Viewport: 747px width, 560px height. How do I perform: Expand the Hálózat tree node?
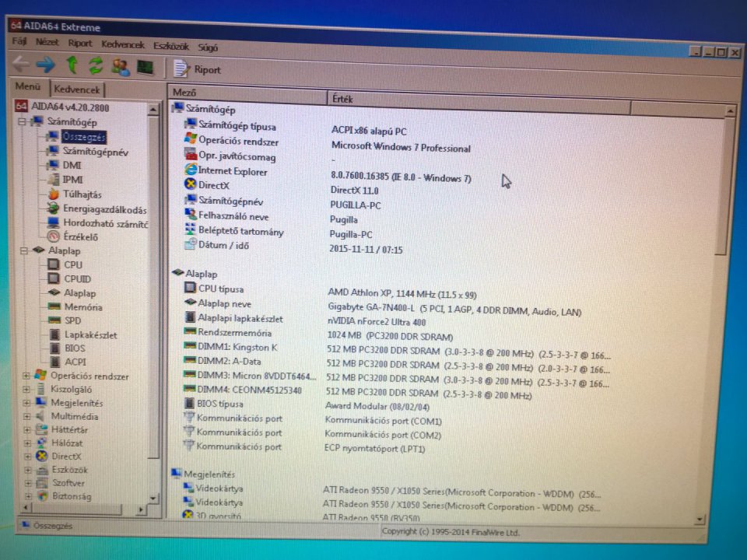[x=28, y=443]
